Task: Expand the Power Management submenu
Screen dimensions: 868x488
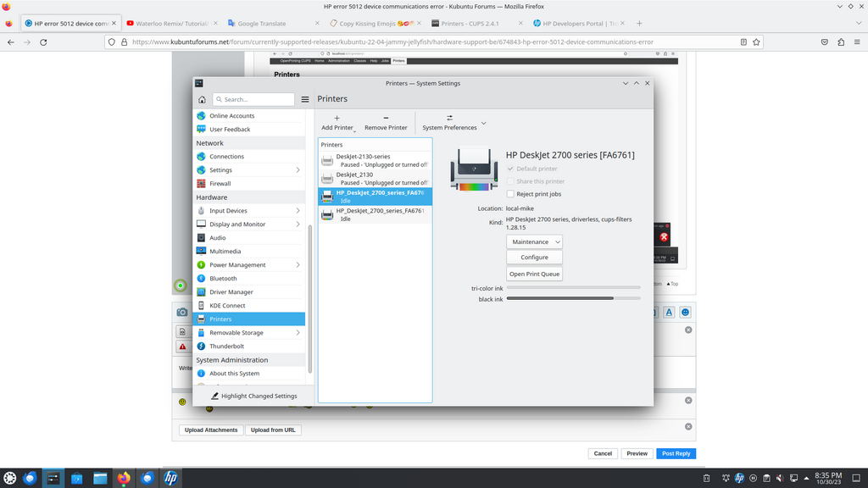Action: 298,265
